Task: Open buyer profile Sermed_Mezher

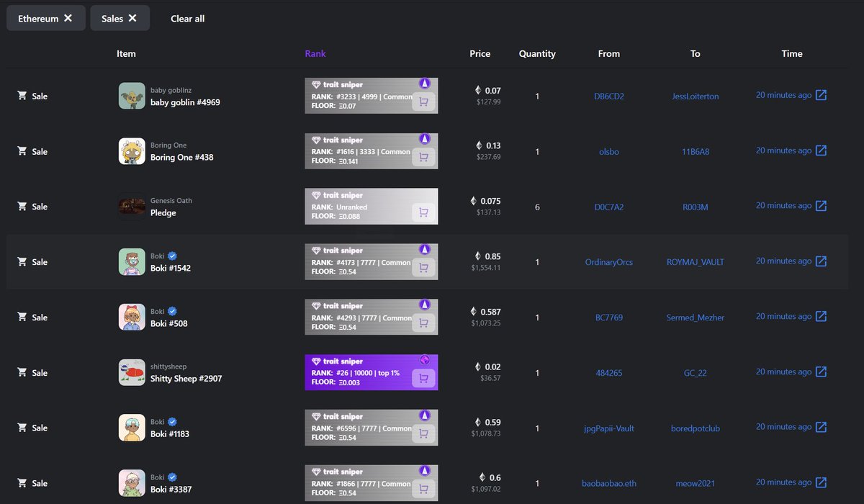Action: click(696, 317)
